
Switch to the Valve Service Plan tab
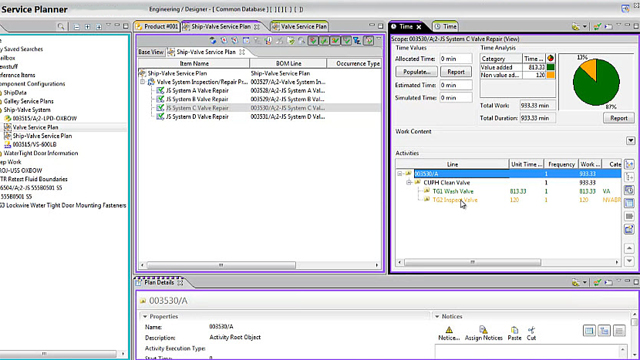click(300, 27)
